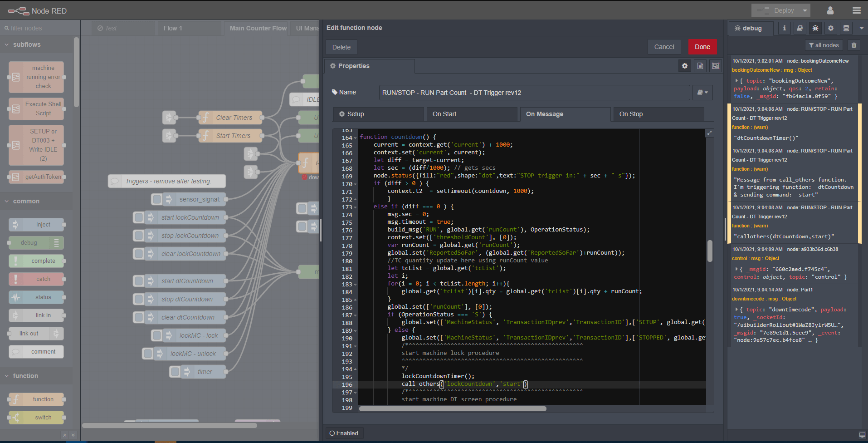Open the context data database tab
This screenshot has height=443, width=868.
[x=846, y=28]
